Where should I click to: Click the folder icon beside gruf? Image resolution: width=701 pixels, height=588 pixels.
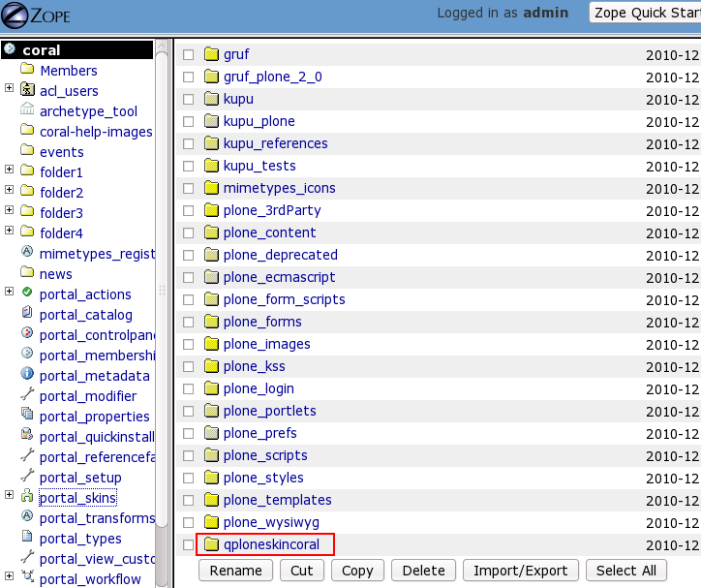pyautogui.click(x=211, y=53)
